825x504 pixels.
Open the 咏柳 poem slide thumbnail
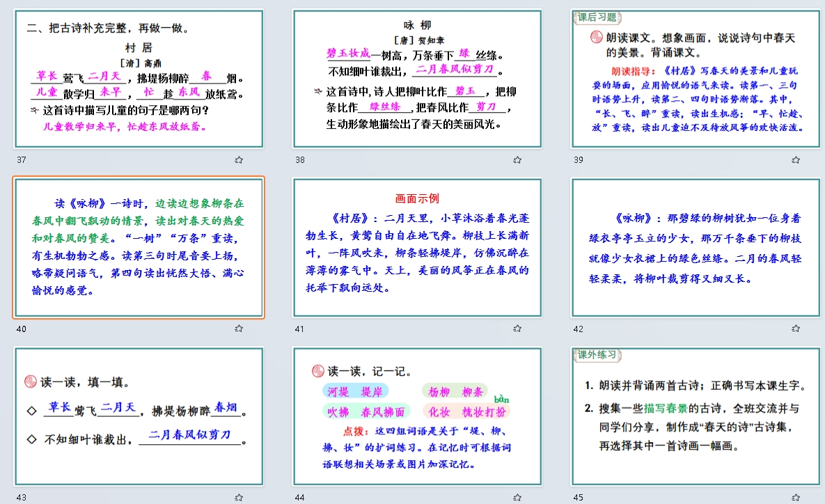(x=417, y=79)
